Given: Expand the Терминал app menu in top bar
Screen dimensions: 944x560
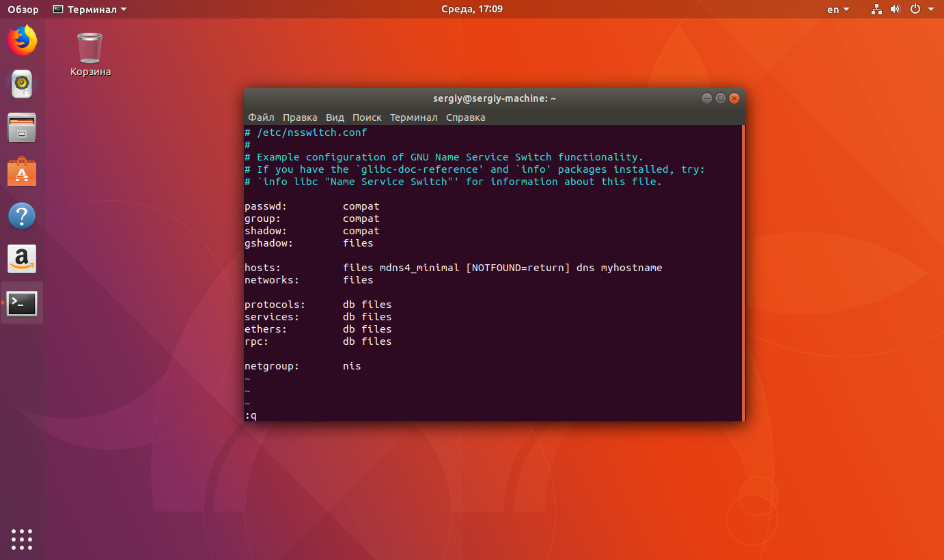Looking at the screenshot, I should tap(89, 10).
